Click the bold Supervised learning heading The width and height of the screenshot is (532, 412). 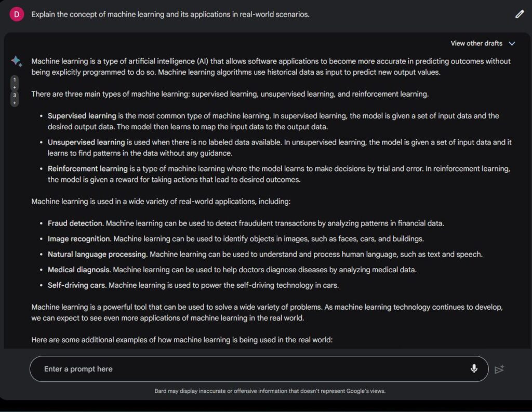82,116
